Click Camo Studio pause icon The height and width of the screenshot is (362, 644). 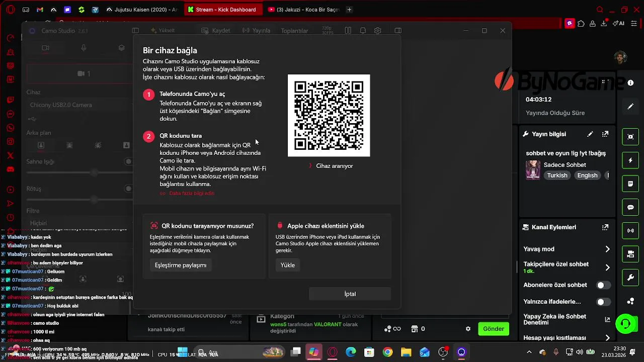[348, 31]
